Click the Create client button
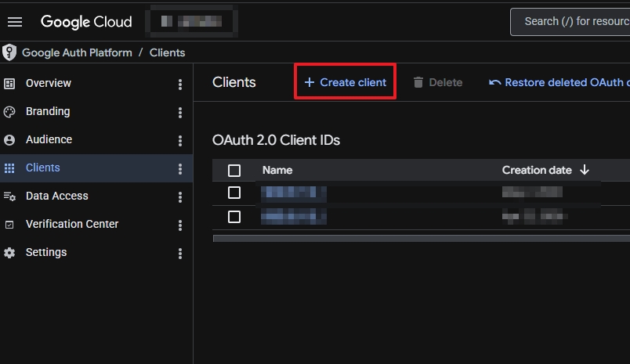 click(345, 82)
